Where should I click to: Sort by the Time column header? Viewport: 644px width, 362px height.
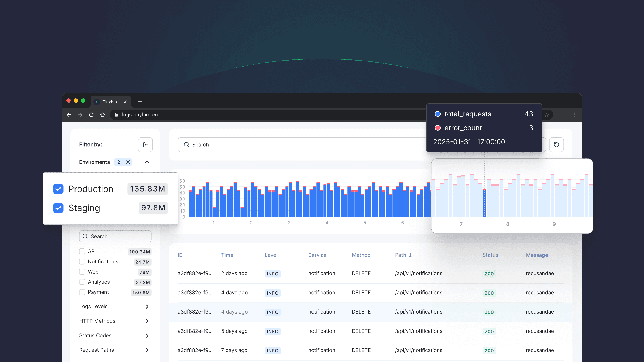tap(227, 255)
